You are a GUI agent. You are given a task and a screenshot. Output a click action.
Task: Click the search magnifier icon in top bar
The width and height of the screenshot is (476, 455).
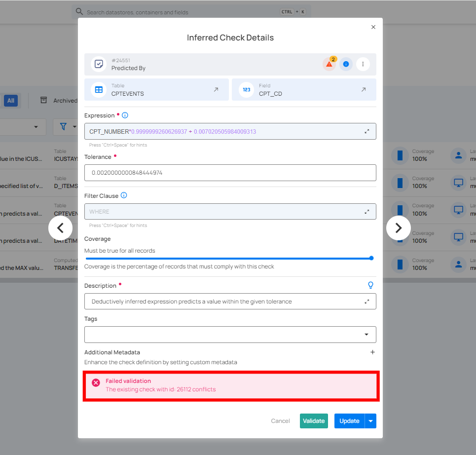pyautogui.click(x=79, y=11)
